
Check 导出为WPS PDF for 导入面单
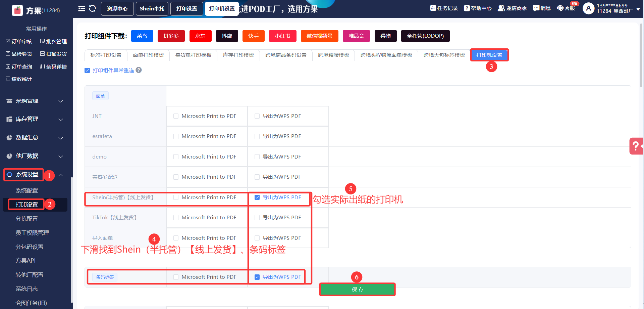tap(257, 238)
